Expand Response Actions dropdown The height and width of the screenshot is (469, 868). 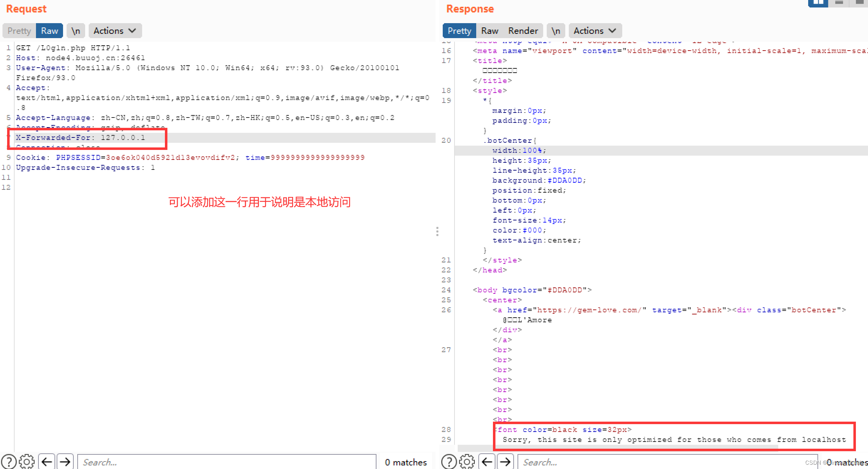click(595, 31)
